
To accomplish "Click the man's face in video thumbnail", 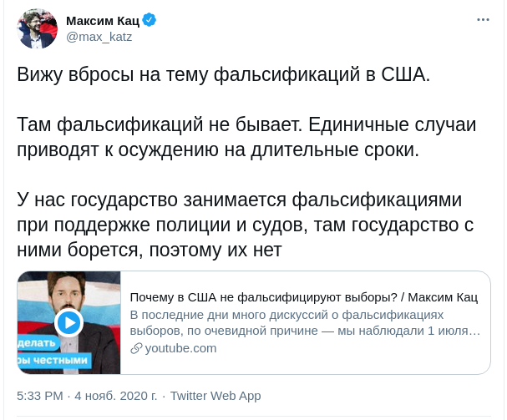I will click(67, 294).
